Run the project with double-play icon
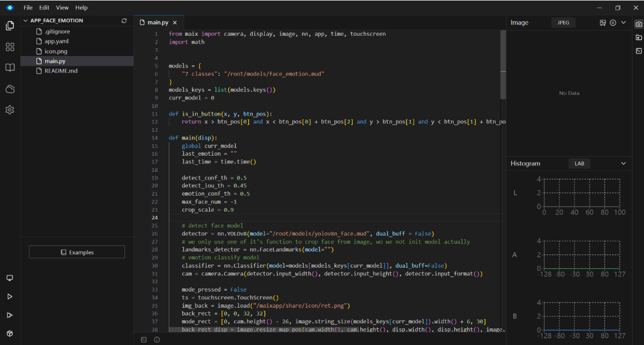This screenshot has width=644, height=345. point(10,315)
